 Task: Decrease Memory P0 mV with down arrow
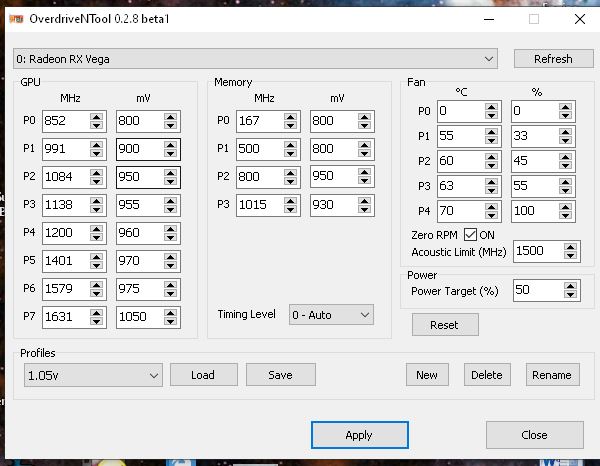[364, 125]
